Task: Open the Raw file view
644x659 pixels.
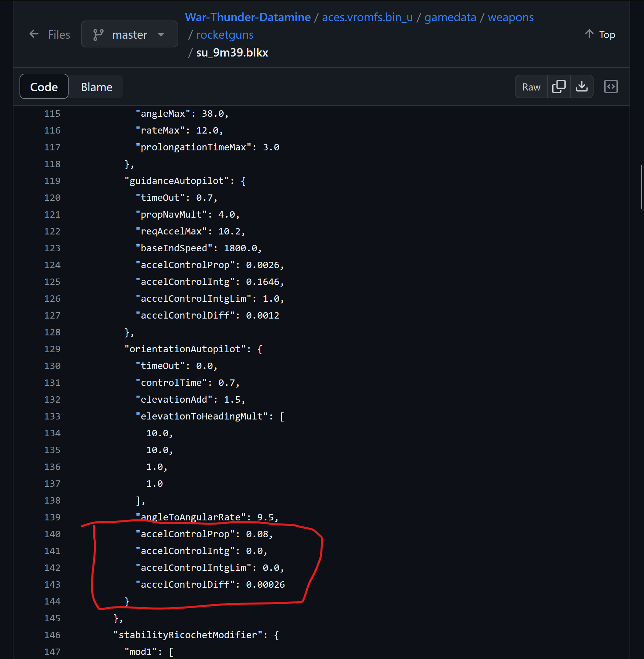Action: pyautogui.click(x=531, y=87)
